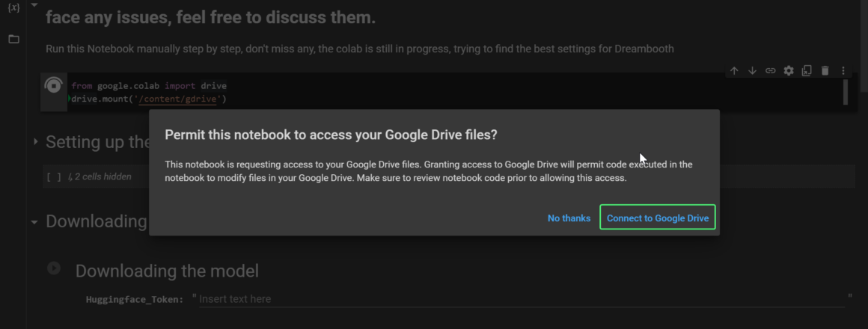Run the Downloading the model cell
This screenshot has height=329, width=868.
coord(54,268)
